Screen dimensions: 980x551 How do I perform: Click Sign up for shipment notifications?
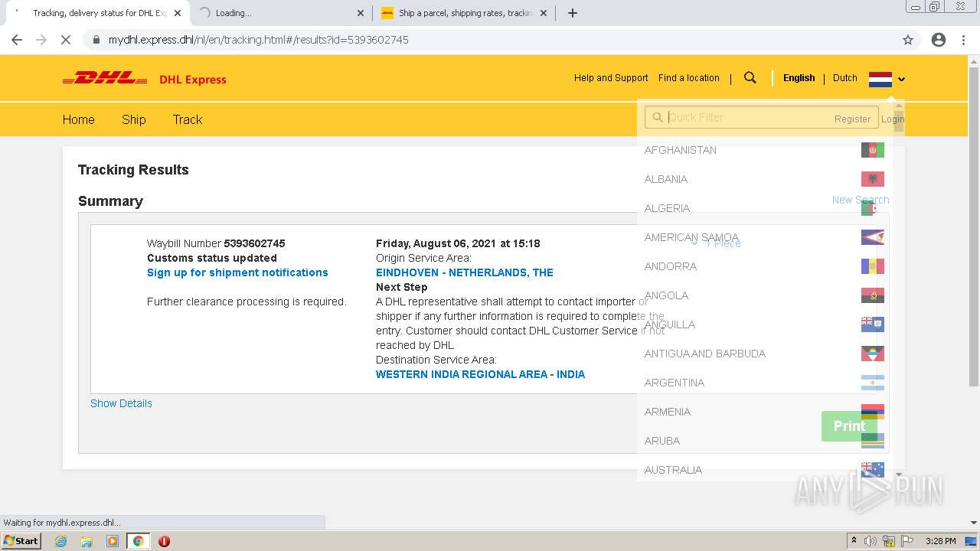point(237,272)
